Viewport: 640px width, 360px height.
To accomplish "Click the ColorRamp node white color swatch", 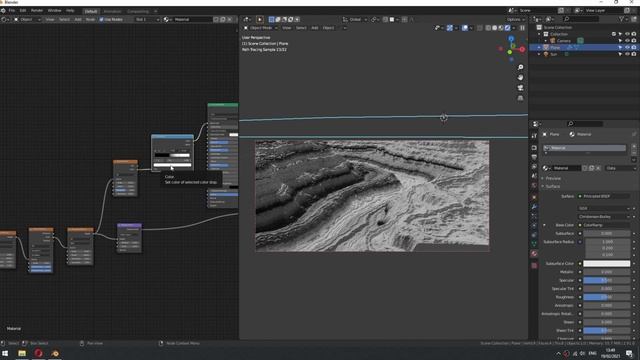I will (x=172, y=165).
